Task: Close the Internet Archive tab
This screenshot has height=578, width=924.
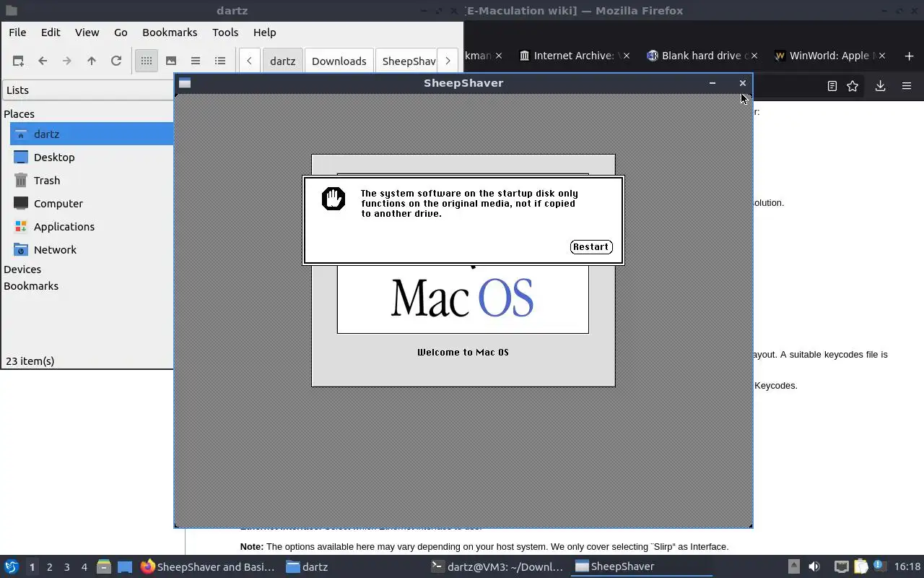Action: coord(626,56)
